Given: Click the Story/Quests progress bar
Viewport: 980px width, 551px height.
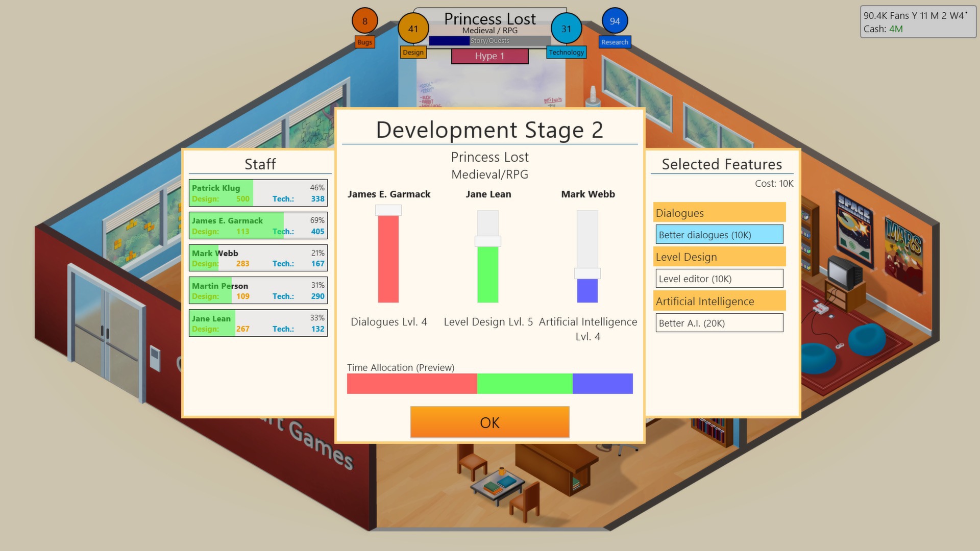Looking at the screenshot, I should (490, 40).
